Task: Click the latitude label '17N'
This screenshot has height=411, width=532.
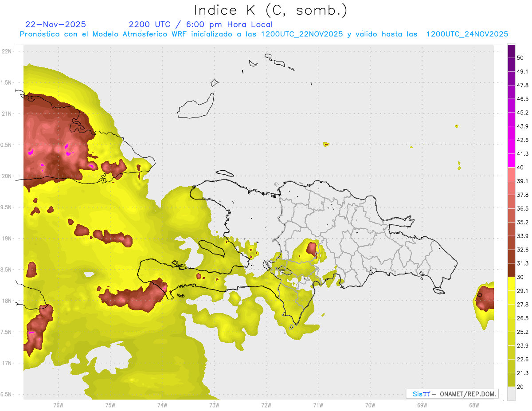Action: coord(7,363)
